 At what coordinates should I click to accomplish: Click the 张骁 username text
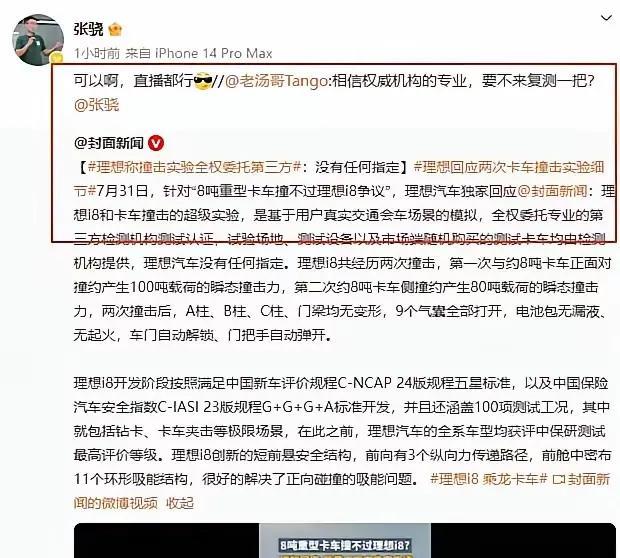pos(89,30)
